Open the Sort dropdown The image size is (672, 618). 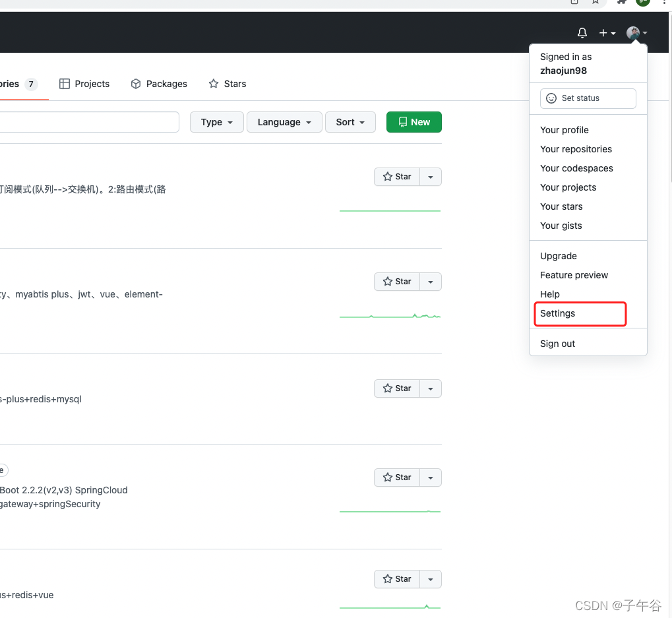pyautogui.click(x=350, y=122)
